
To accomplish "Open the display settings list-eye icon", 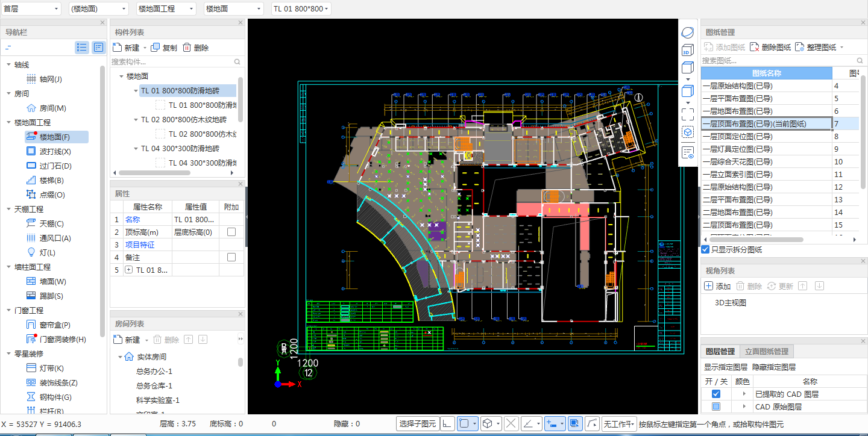I will 688,152.
